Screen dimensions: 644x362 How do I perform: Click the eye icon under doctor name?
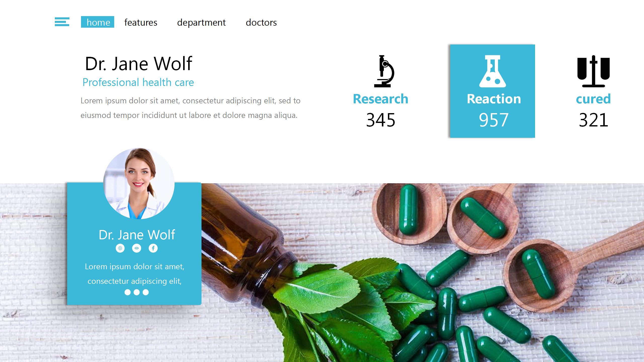(137, 248)
